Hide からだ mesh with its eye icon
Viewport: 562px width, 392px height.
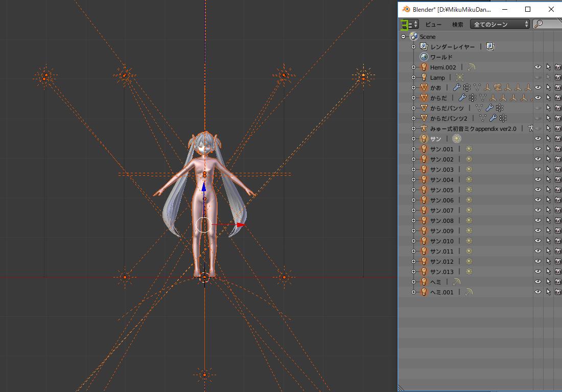[537, 98]
